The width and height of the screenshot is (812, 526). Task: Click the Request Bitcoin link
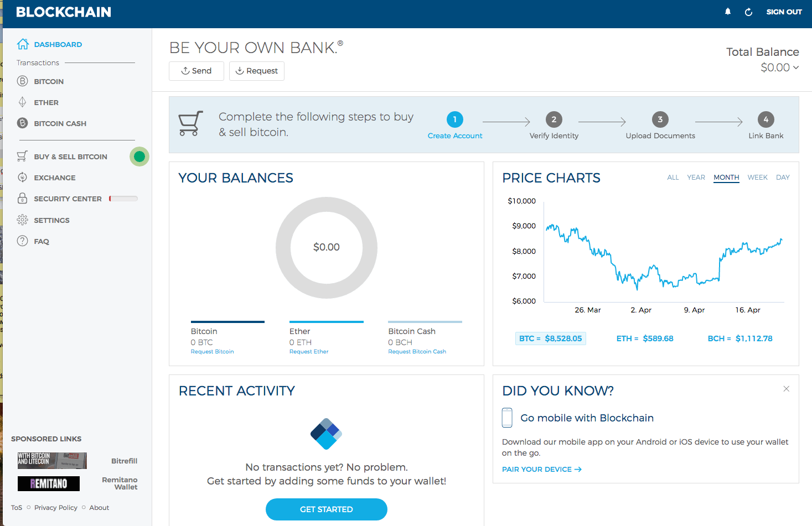212,352
